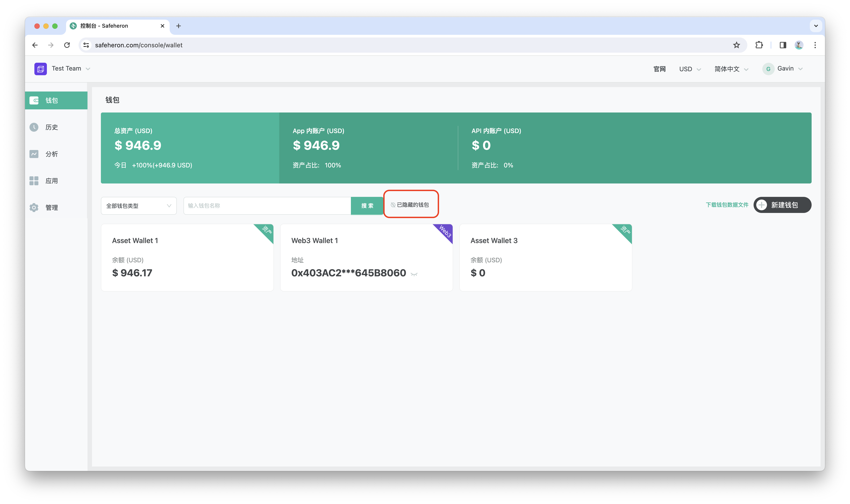Open the Gavin user account menu

tap(782, 69)
